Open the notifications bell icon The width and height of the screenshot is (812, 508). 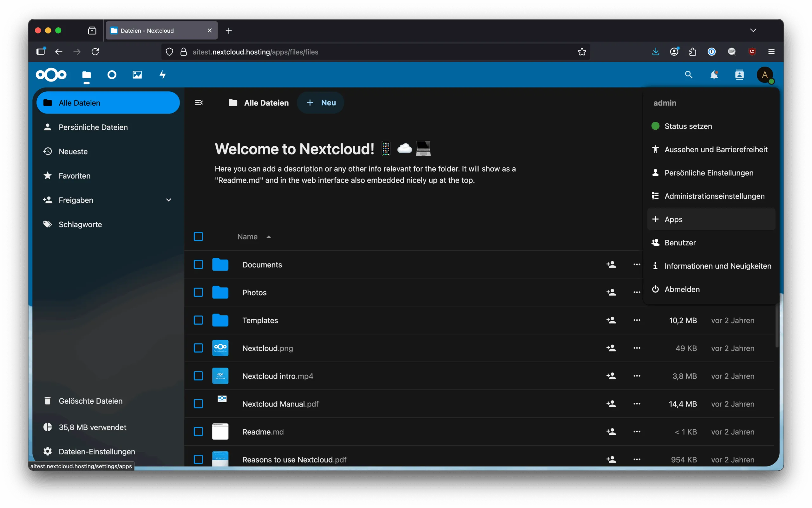714,75
